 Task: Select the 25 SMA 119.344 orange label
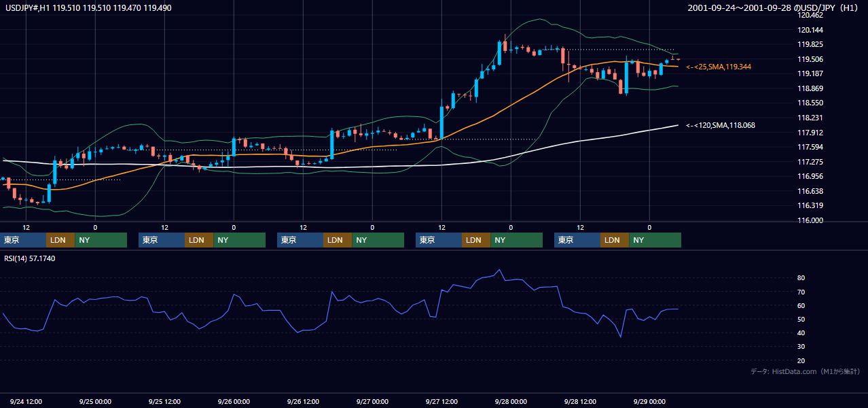coord(719,67)
